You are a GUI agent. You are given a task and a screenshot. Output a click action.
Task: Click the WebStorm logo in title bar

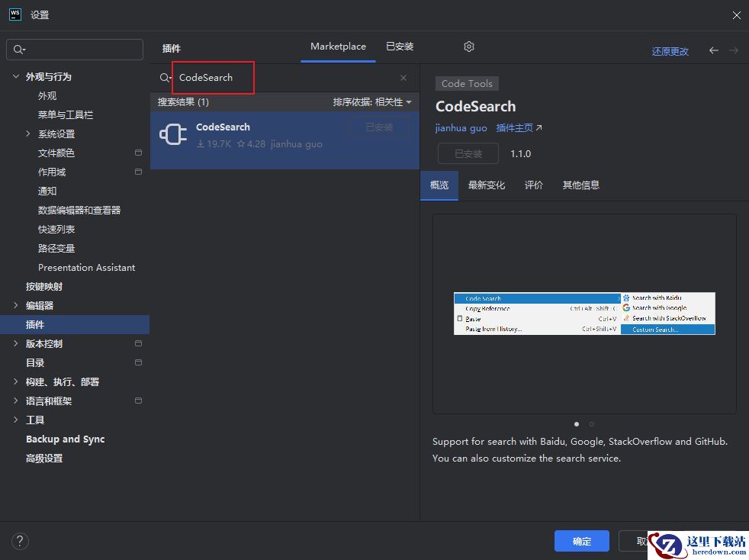point(15,14)
